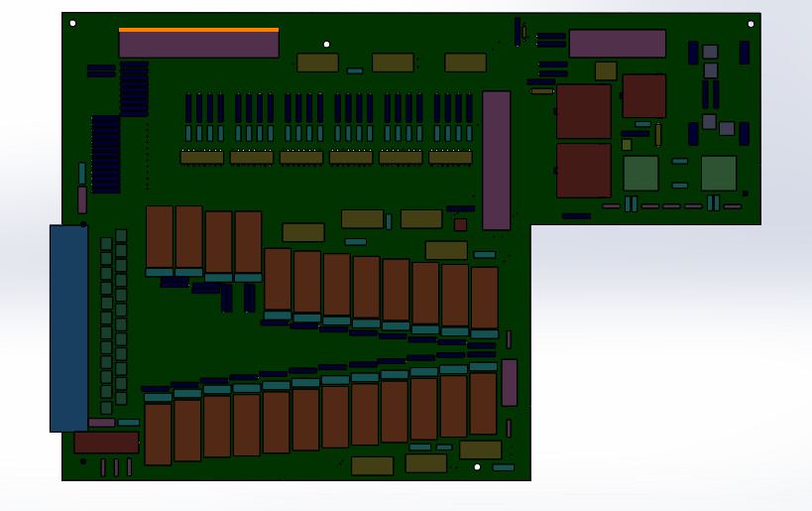812x511 pixels.
Task: Select the purple vertical component right of the lower relay row
Action: pyautogui.click(x=510, y=382)
